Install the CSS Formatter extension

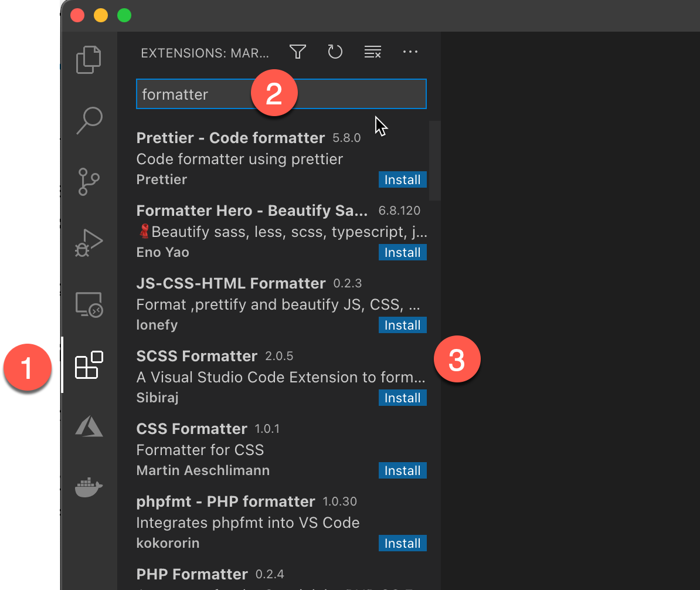click(403, 470)
